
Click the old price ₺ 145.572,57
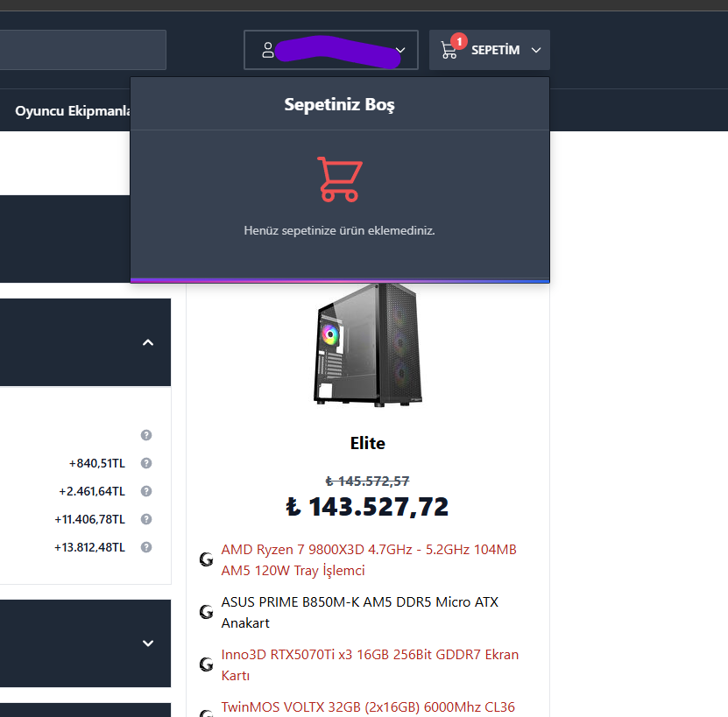[x=367, y=482]
